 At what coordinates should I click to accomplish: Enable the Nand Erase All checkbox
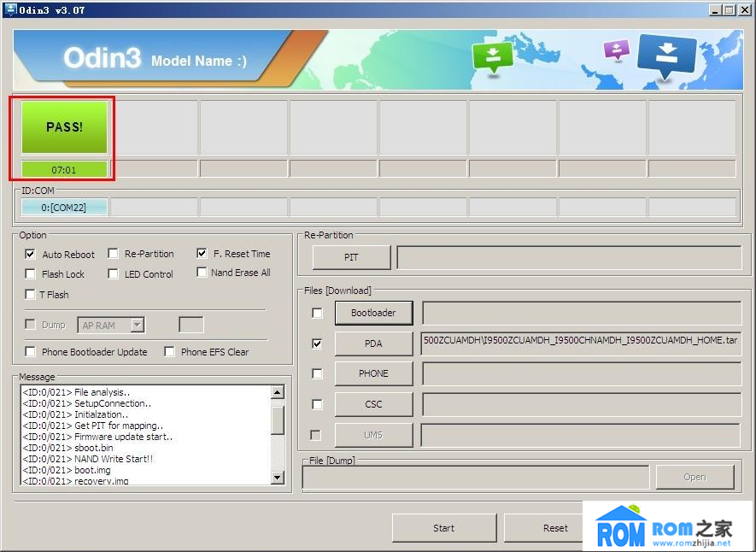(202, 273)
